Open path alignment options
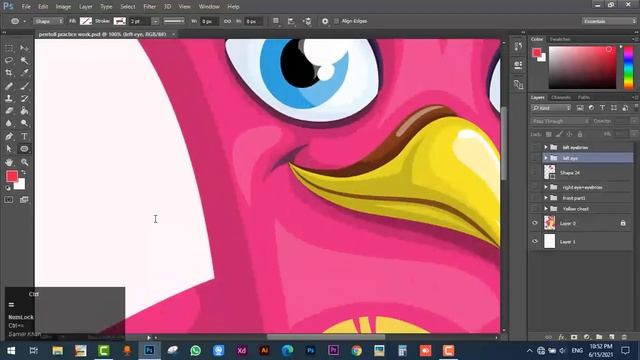Viewport: 640px width, 360px height. tap(291, 21)
